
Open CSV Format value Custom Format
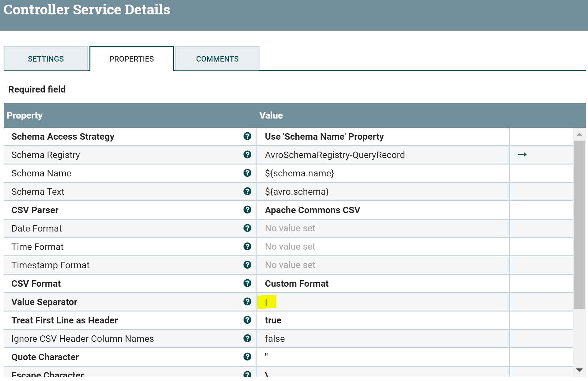click(x=297, y=284)
